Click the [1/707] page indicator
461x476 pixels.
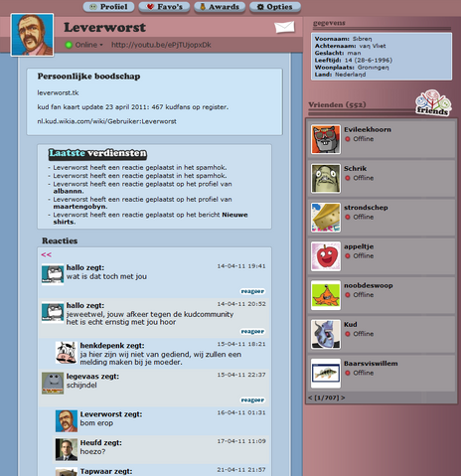(x=327, y=397)
